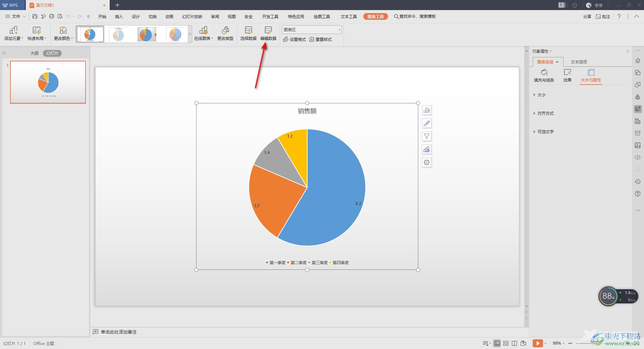
Task: Click the chart style brush icon beside chart
Action: click(427, 123)
